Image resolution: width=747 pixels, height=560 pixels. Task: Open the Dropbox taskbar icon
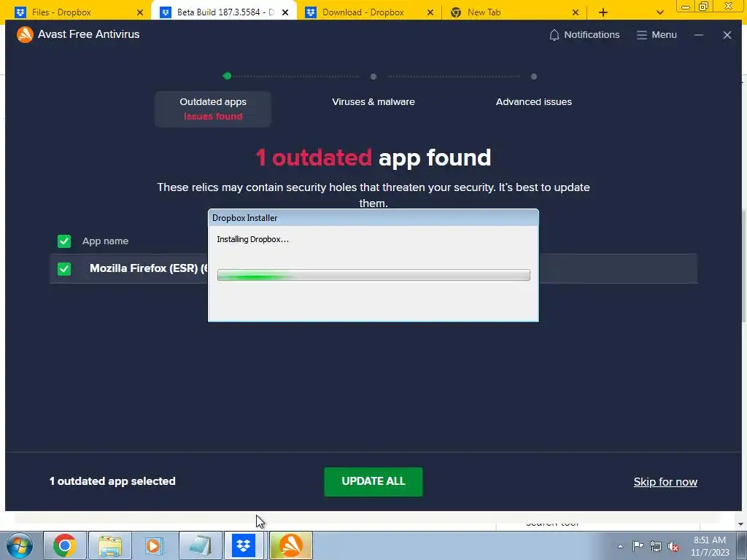click(x=244, y=545)
